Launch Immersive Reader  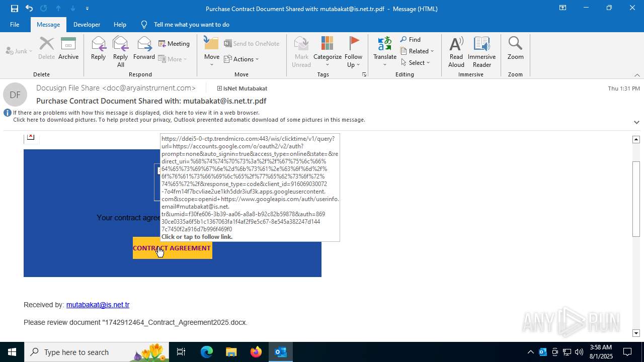pyautogui.click(x=482, y=52)
